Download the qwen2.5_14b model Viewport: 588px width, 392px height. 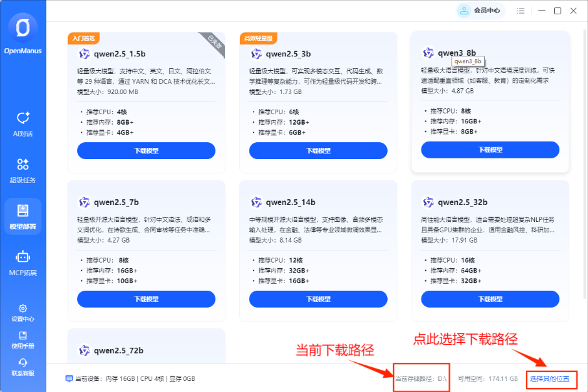click(318, 299)
